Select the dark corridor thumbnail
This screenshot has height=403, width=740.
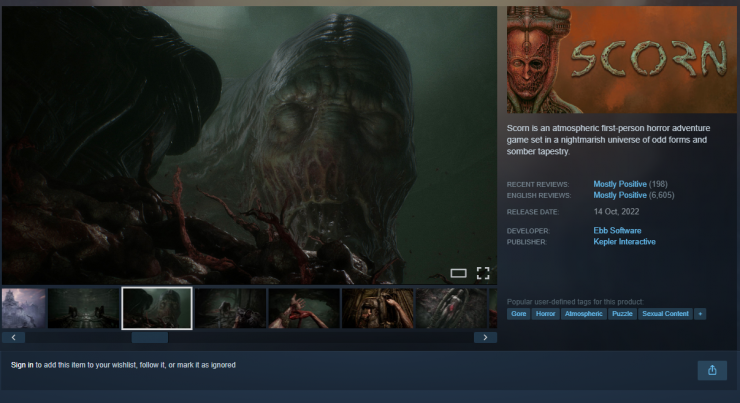tap(84, 308)
